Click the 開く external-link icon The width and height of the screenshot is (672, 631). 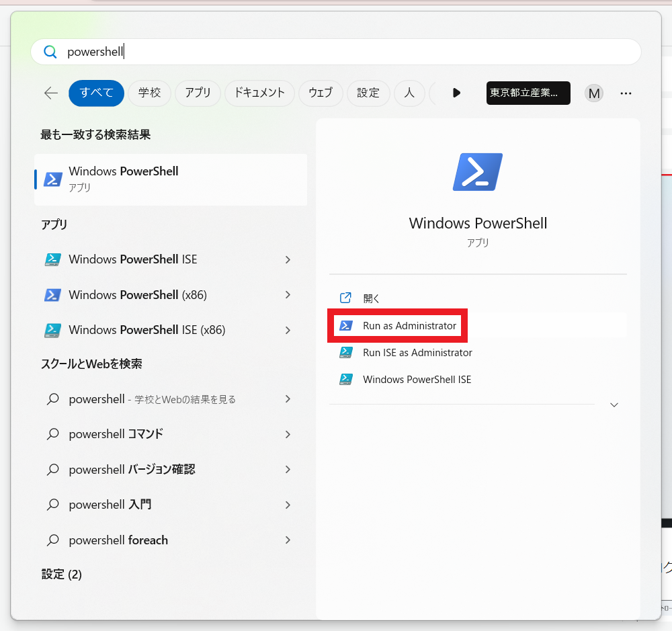point(345,298)
